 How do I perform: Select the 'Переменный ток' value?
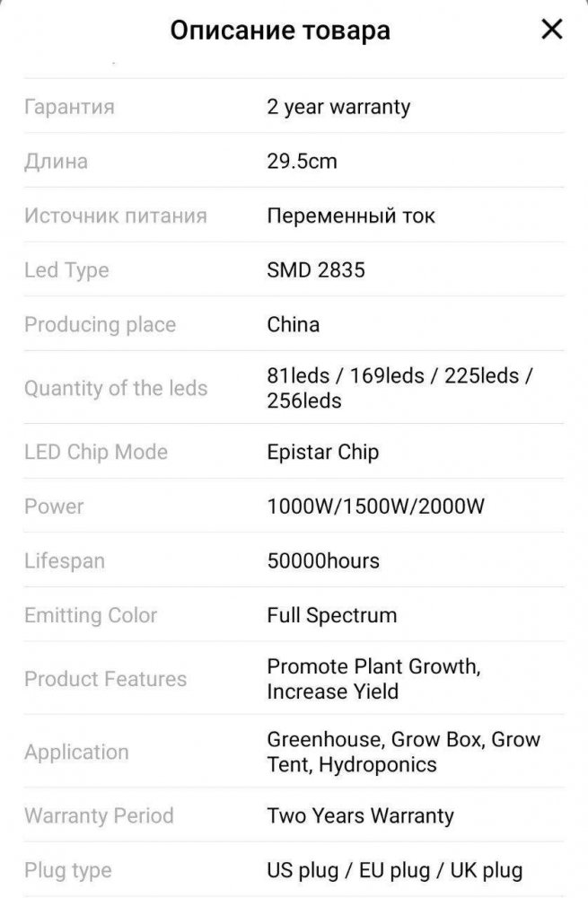coord(350,216)
